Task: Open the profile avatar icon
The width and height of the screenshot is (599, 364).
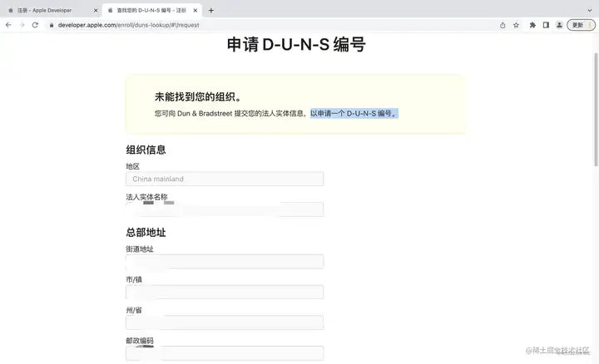Action: click(x=559, y=25)
